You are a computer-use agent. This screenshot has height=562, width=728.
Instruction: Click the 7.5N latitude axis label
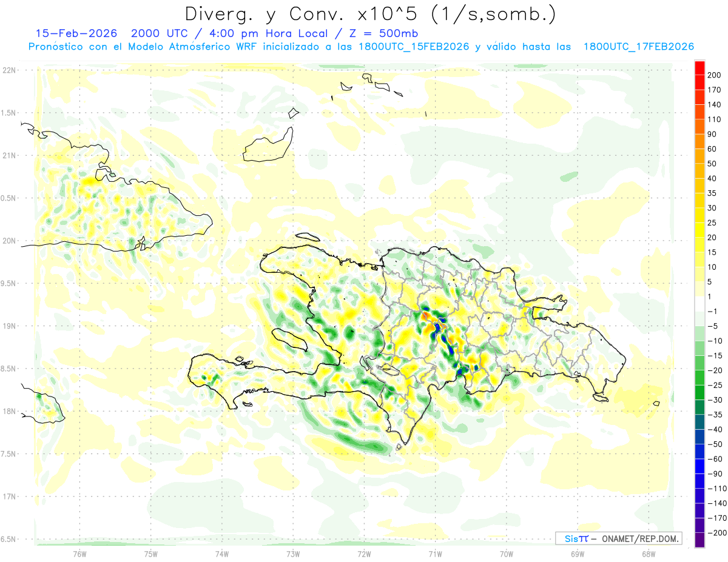point(8,454)
